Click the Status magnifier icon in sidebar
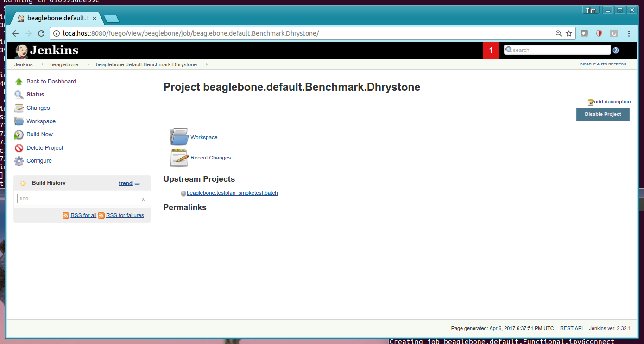 point(19,95)
